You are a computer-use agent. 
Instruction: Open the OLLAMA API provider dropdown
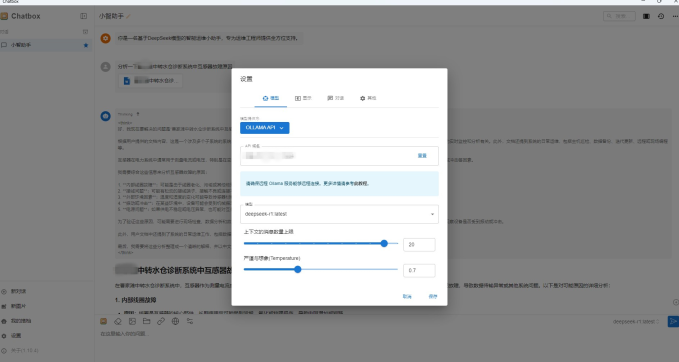coord(265,128)
